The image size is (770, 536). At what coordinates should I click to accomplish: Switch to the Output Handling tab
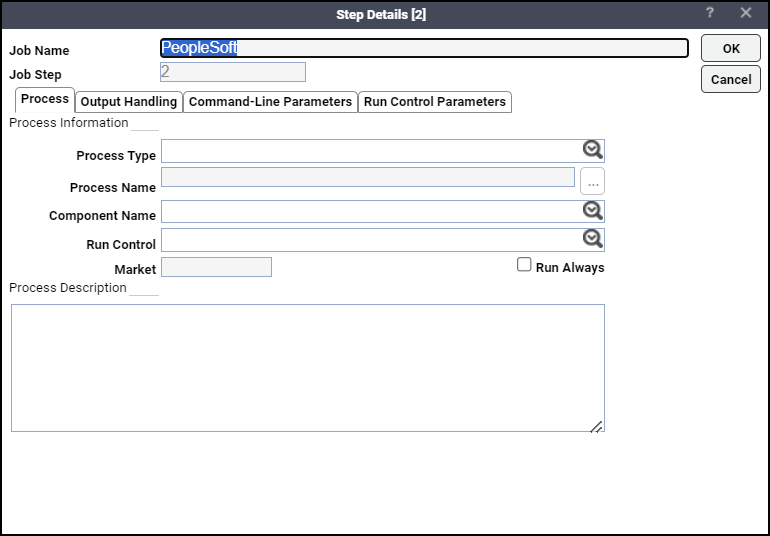point(129,102)
